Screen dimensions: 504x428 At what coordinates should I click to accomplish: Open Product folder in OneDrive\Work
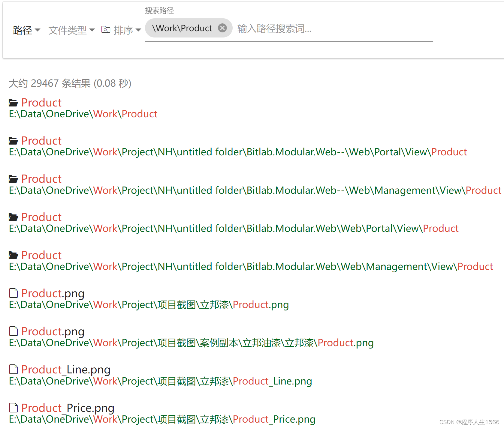coord(41,103)
